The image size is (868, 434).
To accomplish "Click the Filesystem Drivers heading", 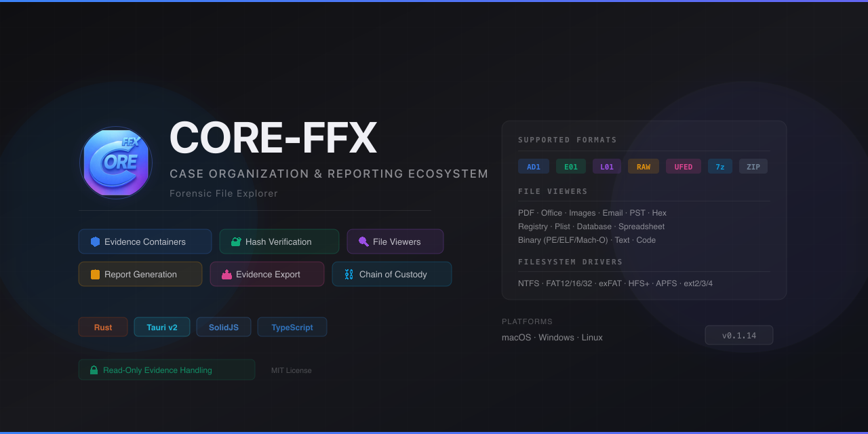I will 570,262.
